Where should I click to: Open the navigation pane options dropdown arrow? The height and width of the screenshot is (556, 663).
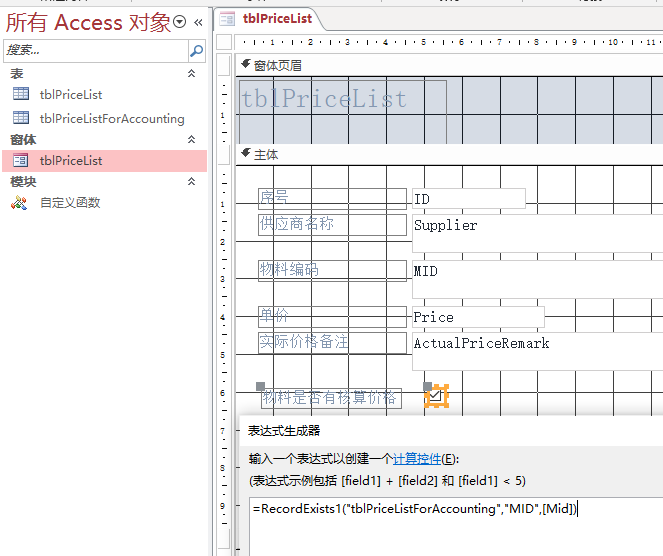click(x=180, y=22)
